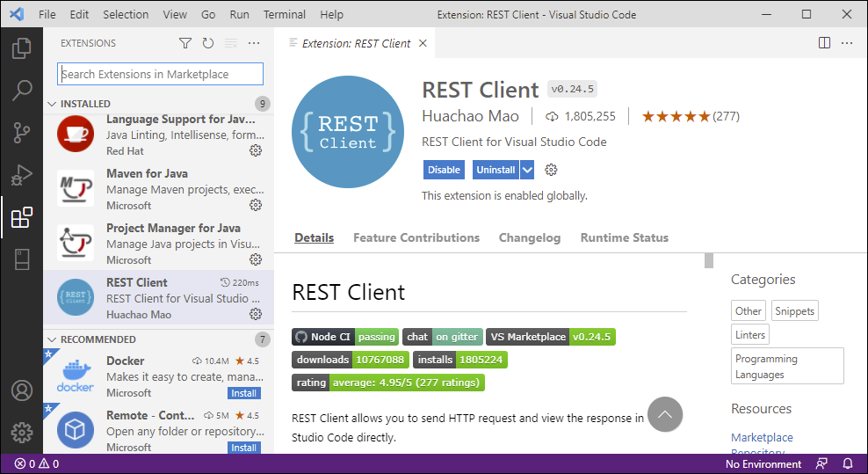Open the Uninstall dropdown arrow
Image resolution: width=868 pixels, height=474 pixels.
527,170
